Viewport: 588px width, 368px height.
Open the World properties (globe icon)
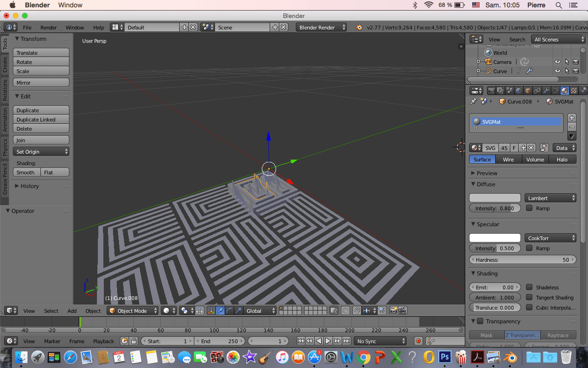click(x=519, y=91)
